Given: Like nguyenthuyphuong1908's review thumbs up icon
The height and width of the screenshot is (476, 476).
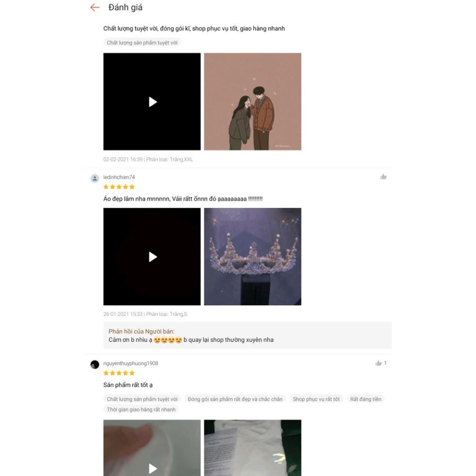Looking at the screenshot, I should (x=378, y=363).
